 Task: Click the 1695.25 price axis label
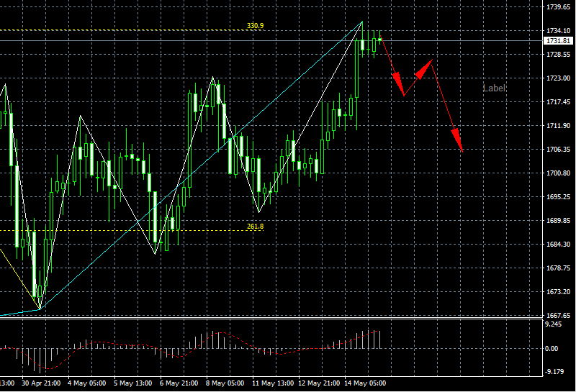[x=559, y=197]
